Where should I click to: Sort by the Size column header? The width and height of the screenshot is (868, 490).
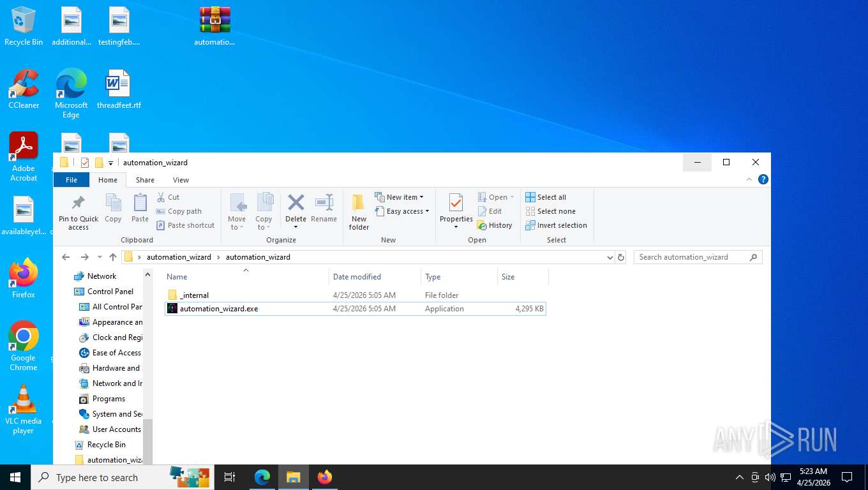523,276
